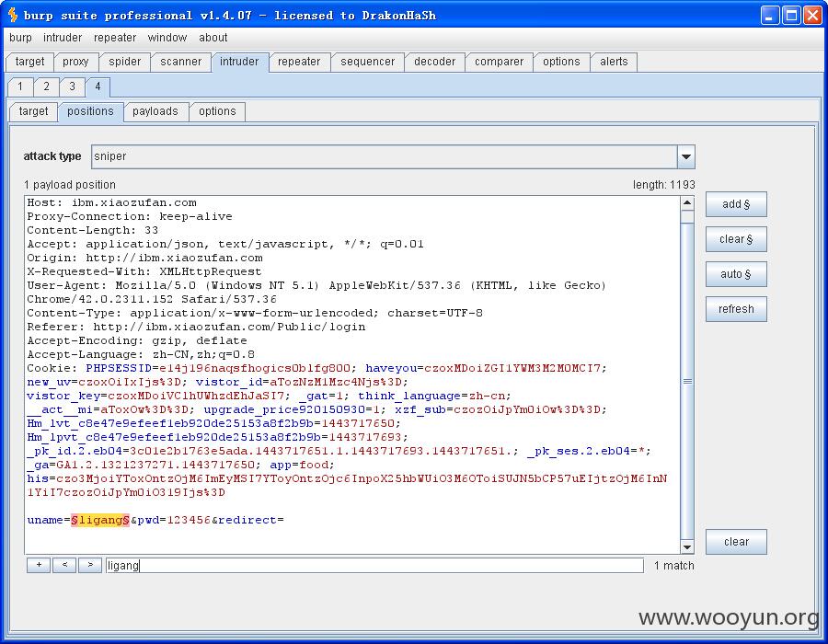This screenshot has width=828, height=644.
Task: Switch to the target main tab
Action: point(29,62)
